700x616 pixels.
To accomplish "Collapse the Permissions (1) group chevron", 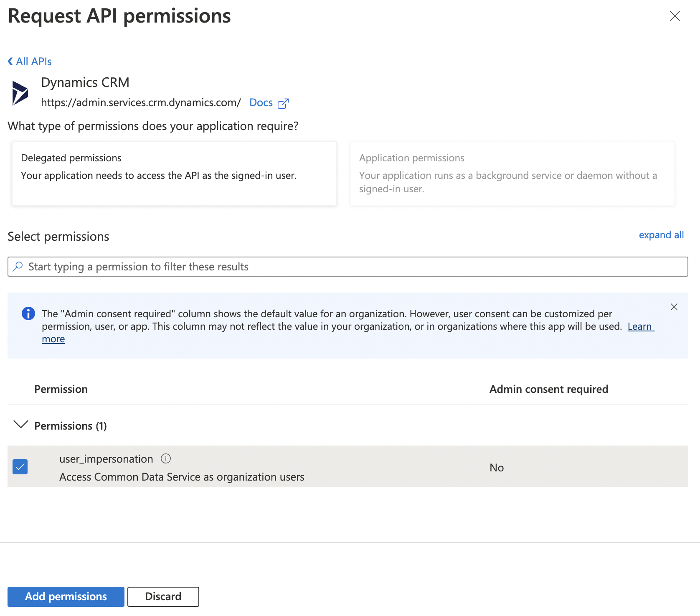I will click(x=21, y=425).
